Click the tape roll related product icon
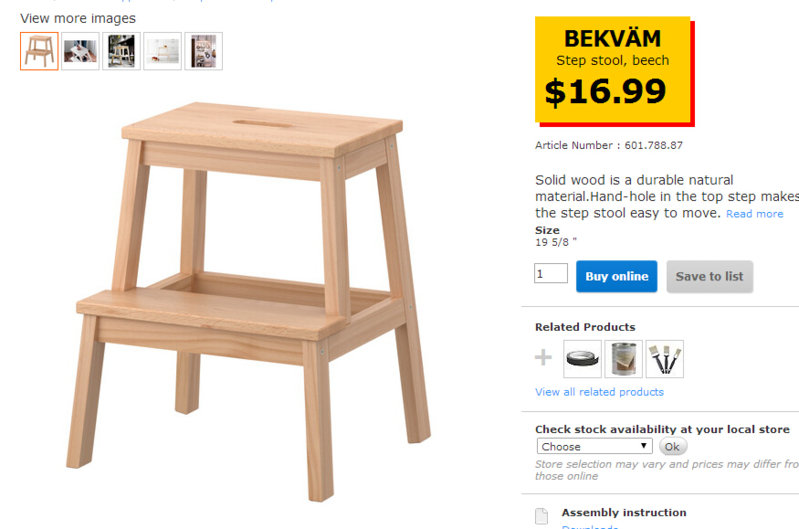 pos(582,359)
